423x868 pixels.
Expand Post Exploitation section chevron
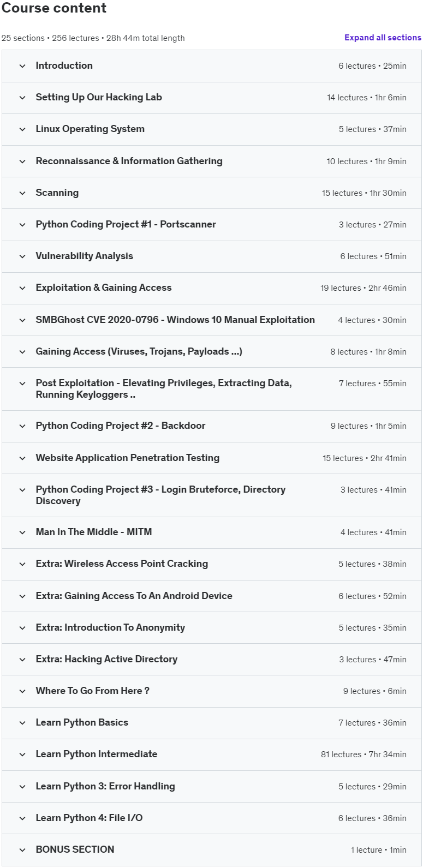click(22, 384)
